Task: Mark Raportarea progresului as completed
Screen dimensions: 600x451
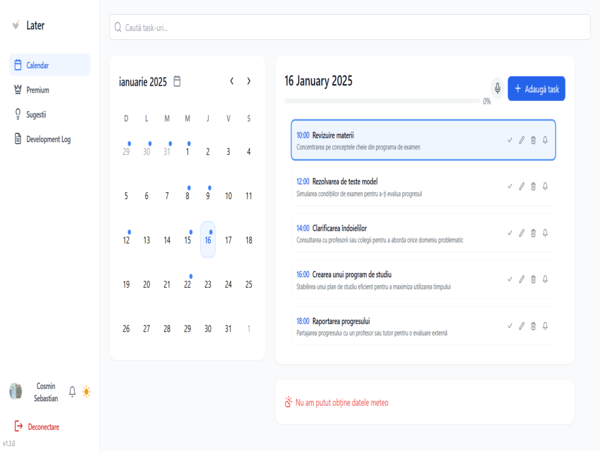Action: 510,326
